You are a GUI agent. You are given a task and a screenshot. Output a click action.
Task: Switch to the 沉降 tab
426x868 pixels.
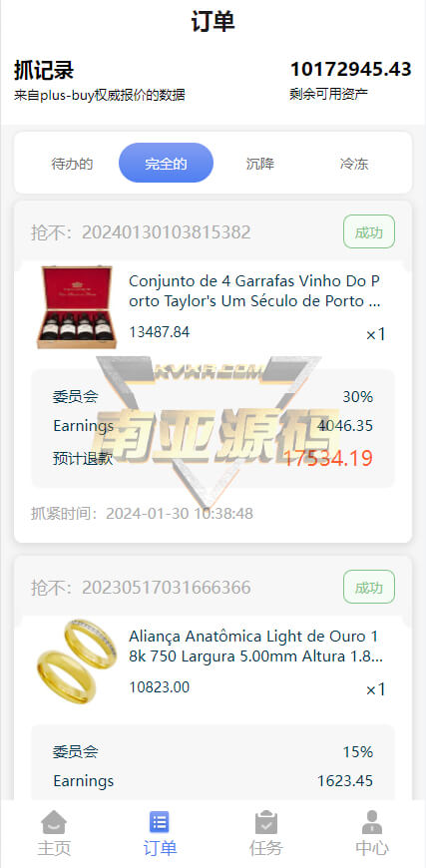(x=260, y=164)
